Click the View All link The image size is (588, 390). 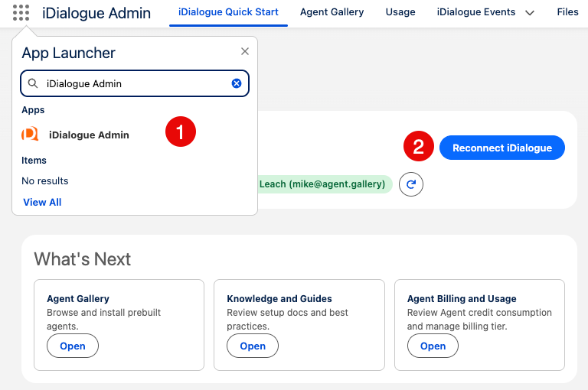coord(42,202)
